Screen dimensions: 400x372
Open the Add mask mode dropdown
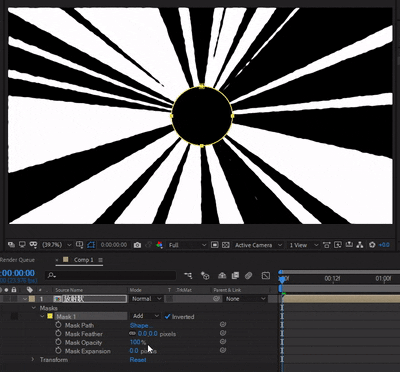[146, 316]
